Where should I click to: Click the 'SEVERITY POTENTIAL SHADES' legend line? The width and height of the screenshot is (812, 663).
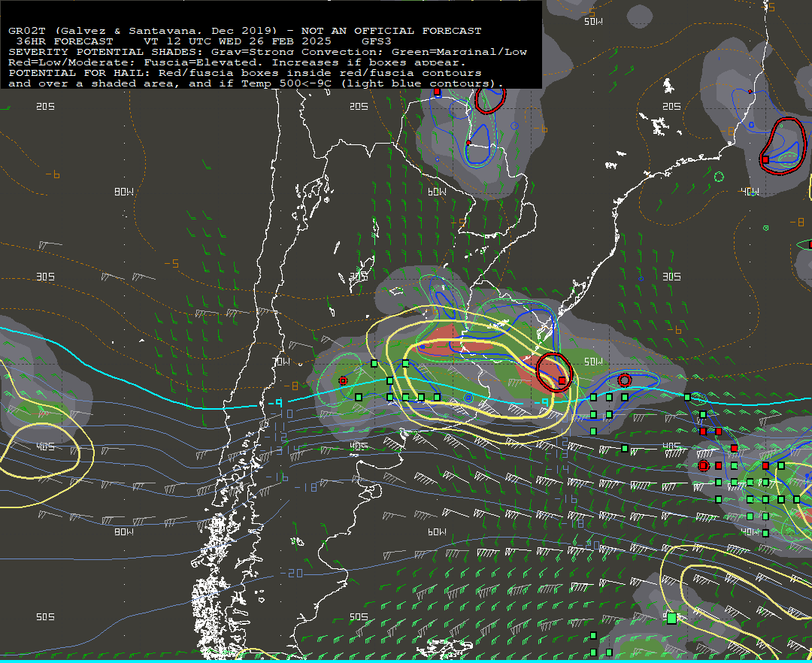point(268,52)
